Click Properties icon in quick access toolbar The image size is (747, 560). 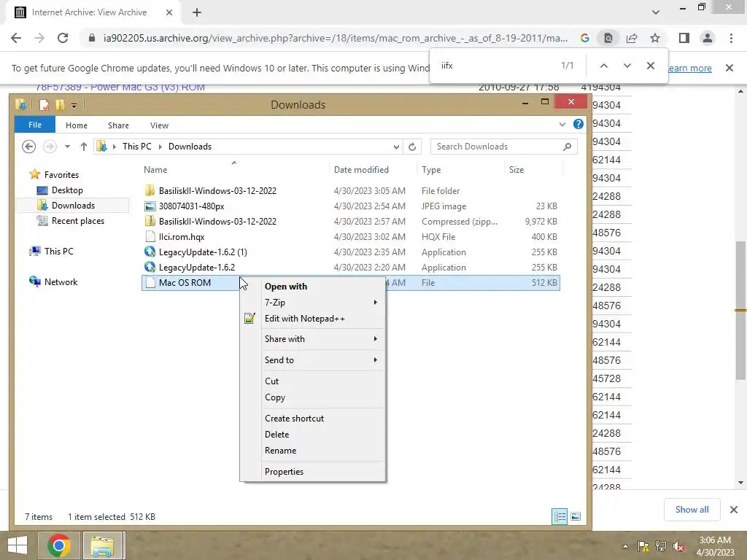coord(44,105)
